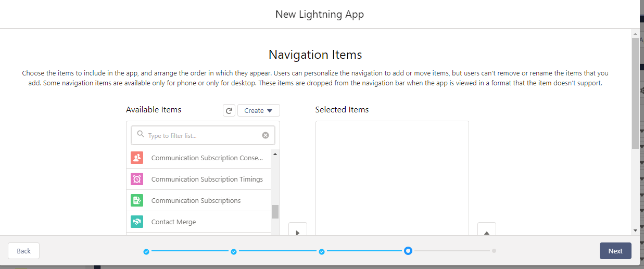Move selected item up with arrow button
This screenshot has height=269, width=644.
pyautogui.click(x=486, y=231)
